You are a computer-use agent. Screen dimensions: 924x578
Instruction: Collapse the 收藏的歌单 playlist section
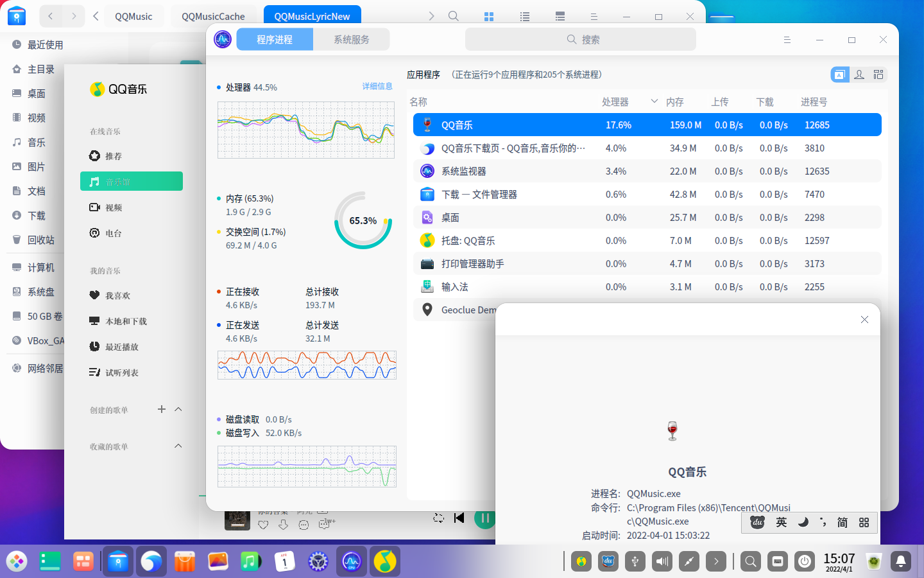(178, 446)
